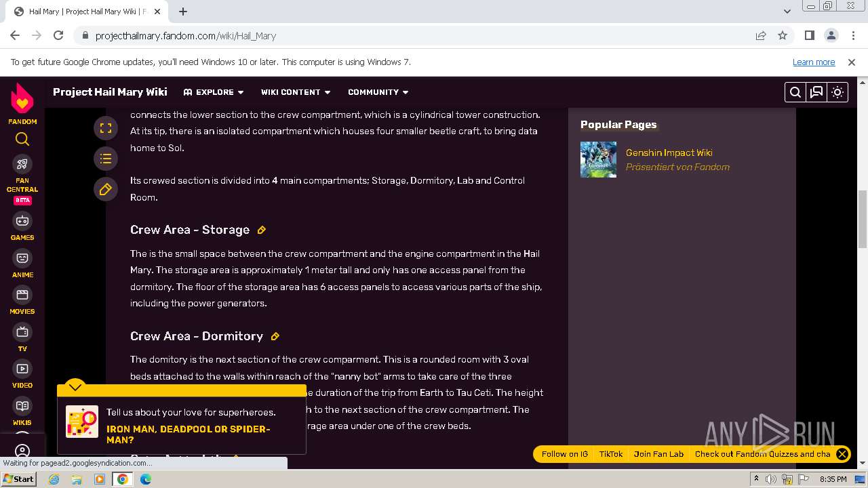Image resolution: width=868 pixels, height=488 pixels.
Task: Click the taskbar clock 8:35 PM
Action: [833, 479]
